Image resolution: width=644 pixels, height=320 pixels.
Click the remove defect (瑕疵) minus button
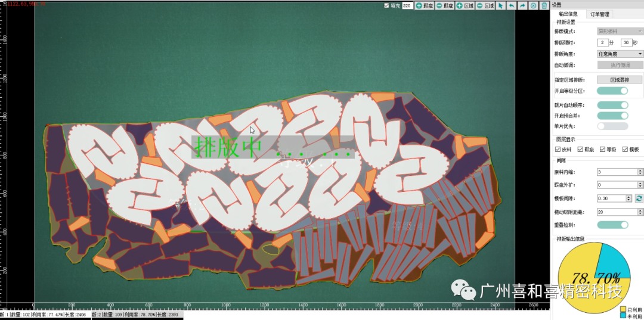point(444,6)
